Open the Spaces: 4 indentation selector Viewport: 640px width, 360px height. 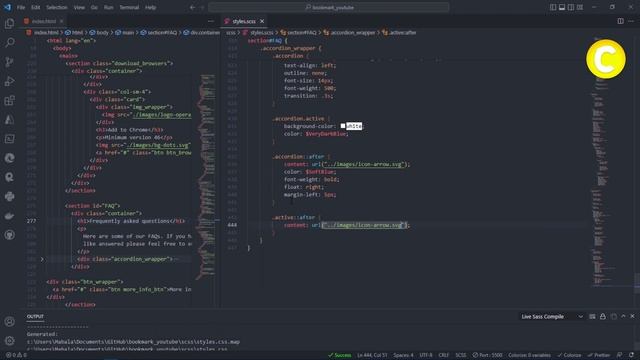coord(403,355)
